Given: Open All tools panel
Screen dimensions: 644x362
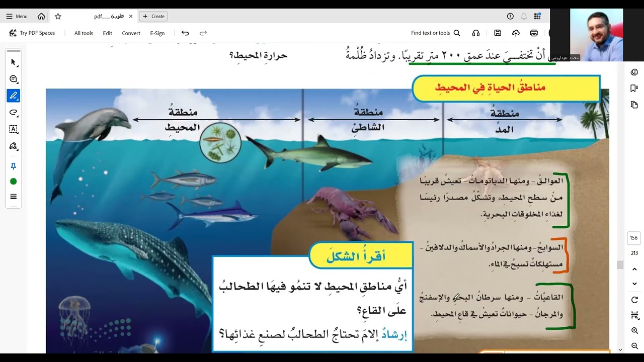Looking at the screenshot, I should (x=84, y=33).
